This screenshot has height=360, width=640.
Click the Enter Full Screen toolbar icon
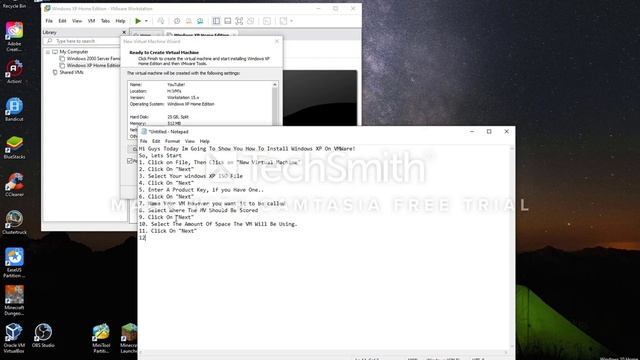point(239,21)
